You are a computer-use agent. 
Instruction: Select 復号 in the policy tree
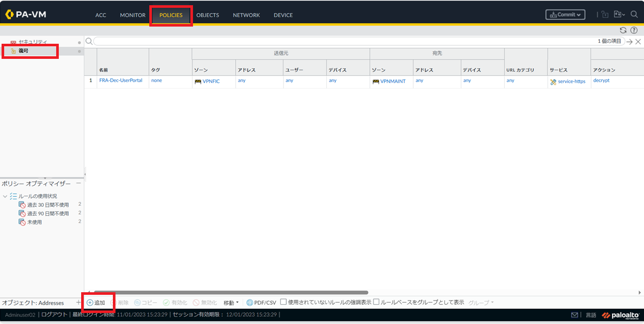(23, 51)
